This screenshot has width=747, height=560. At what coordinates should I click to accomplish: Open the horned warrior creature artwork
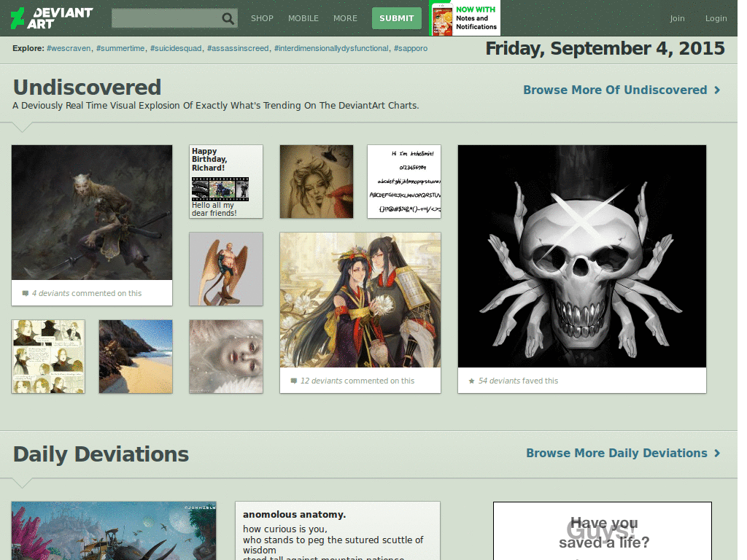pos(92,212)
